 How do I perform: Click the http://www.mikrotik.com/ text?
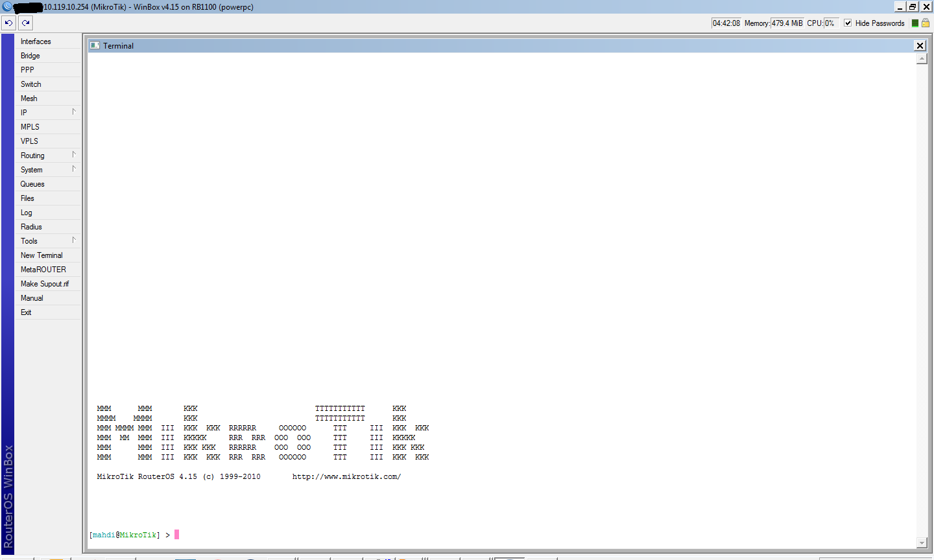(x=346, y=476)
